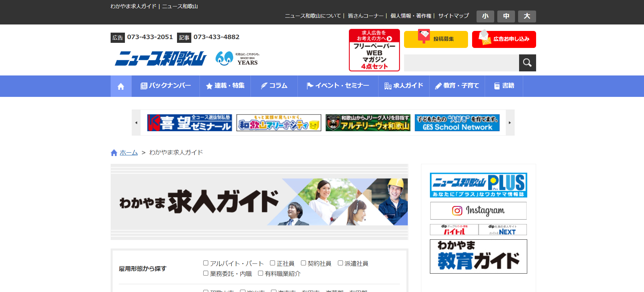Click the home icon in navigation bar
The width and height of the screenshot is (644, 292).
121,86
